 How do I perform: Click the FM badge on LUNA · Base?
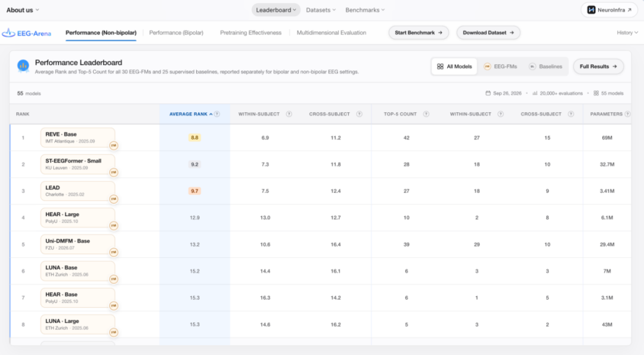[x=114, y=279]
